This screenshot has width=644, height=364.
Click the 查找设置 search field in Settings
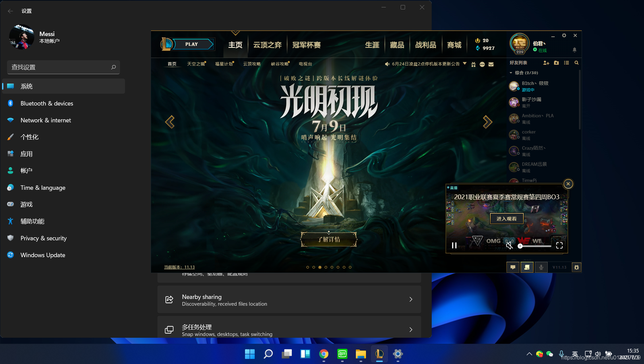63,67
